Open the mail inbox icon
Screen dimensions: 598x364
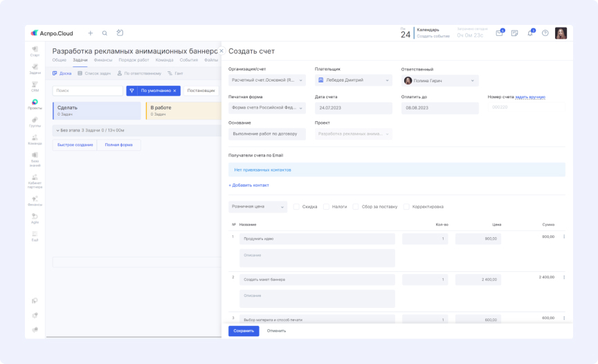pyautogui.click(x=499, y=33)
